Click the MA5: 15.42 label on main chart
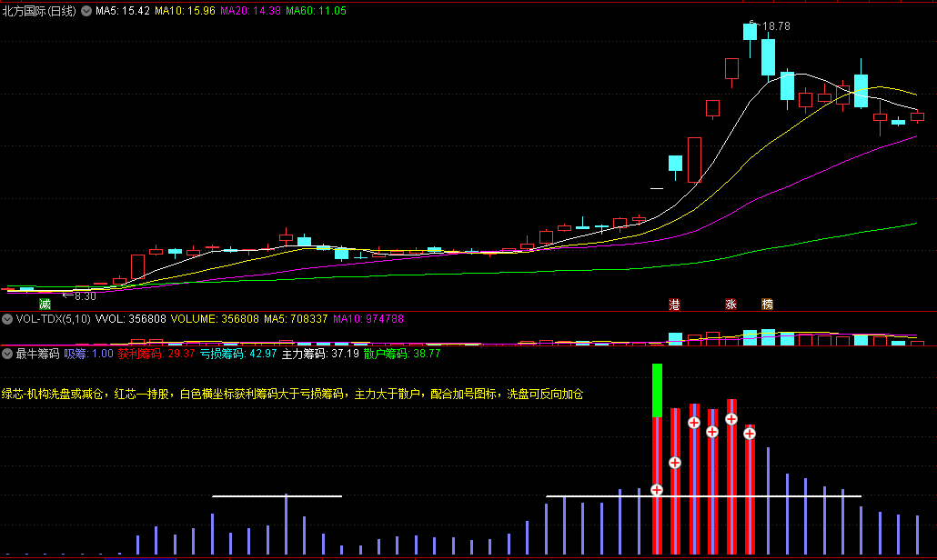 click(123, 11)
